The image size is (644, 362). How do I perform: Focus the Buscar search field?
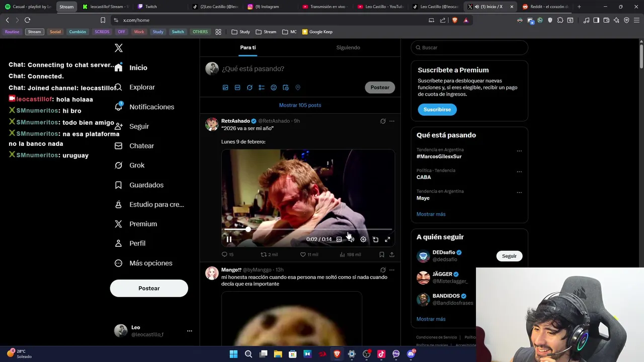(469, 47)
